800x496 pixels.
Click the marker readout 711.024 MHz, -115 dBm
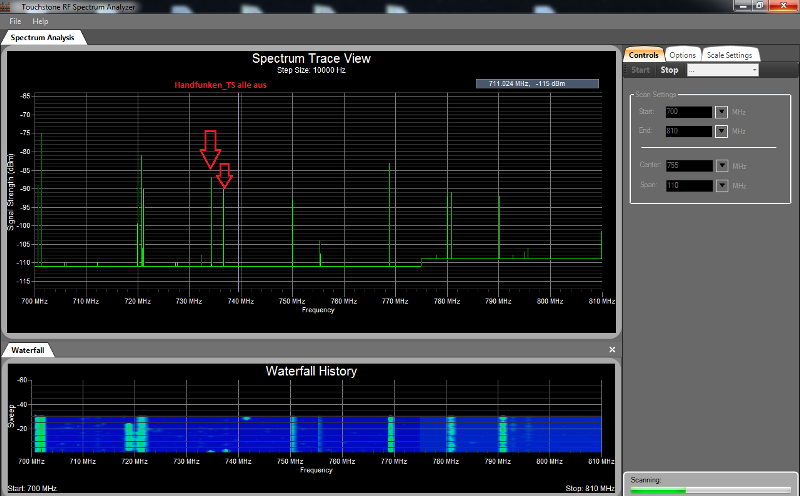537,84
